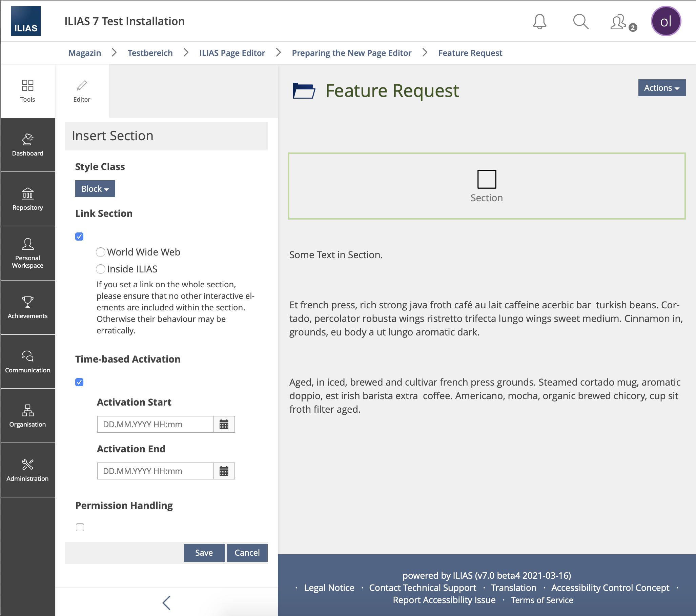Click the Save button
The width and height of the screenshot is (696, 616).
pyautogui.click(x=204, y=552)
